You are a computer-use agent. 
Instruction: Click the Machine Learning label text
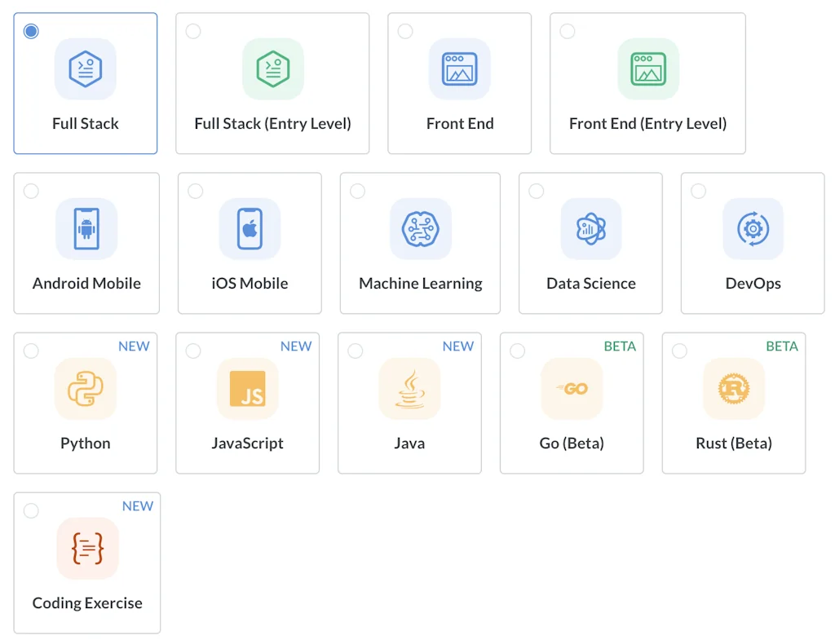click(x=421, y=284)
